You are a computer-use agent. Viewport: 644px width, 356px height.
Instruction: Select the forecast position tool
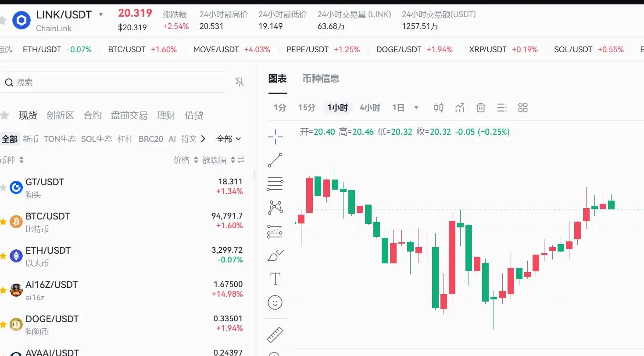(x=275, y=231)
